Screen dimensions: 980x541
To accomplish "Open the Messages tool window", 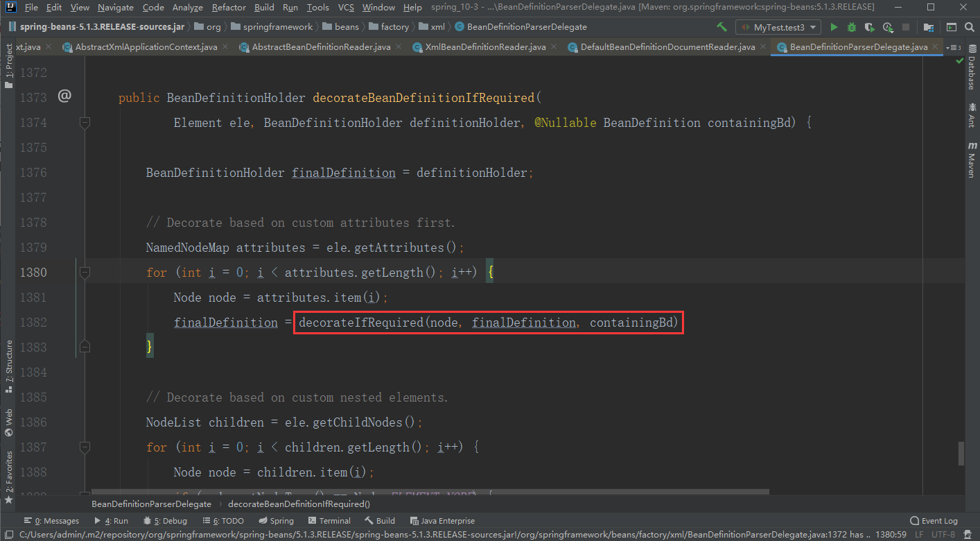I will [x=51, y=521].
